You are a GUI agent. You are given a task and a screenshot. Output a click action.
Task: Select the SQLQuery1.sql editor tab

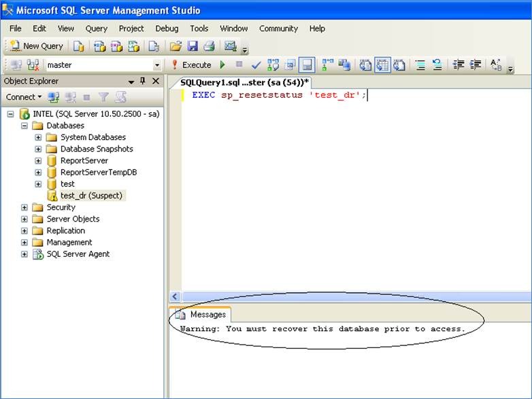coord(244,82)
